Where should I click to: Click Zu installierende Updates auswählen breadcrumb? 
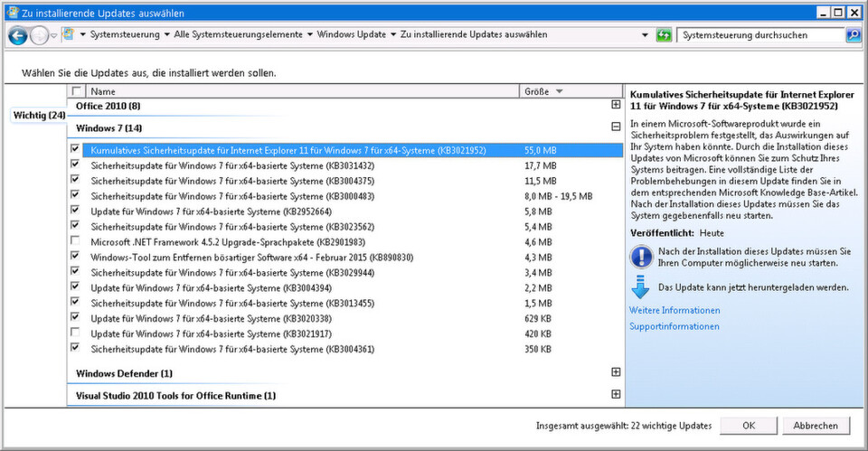474,34
